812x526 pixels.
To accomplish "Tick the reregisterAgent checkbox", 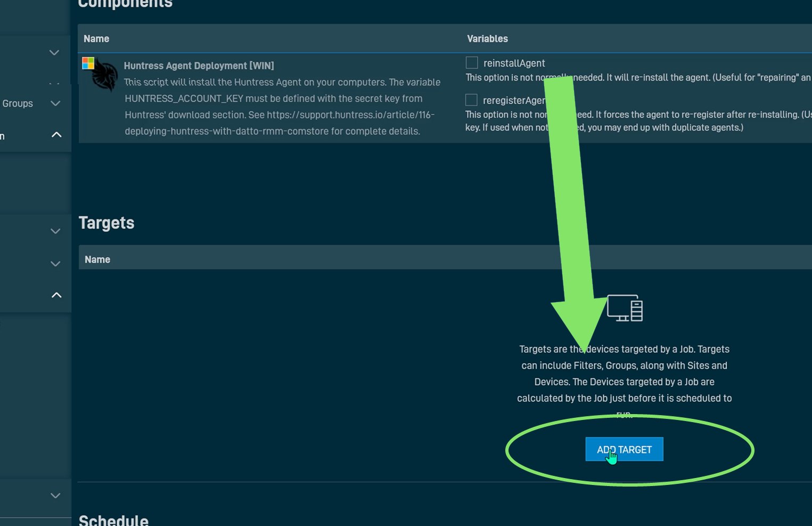I will pos(471,100).
